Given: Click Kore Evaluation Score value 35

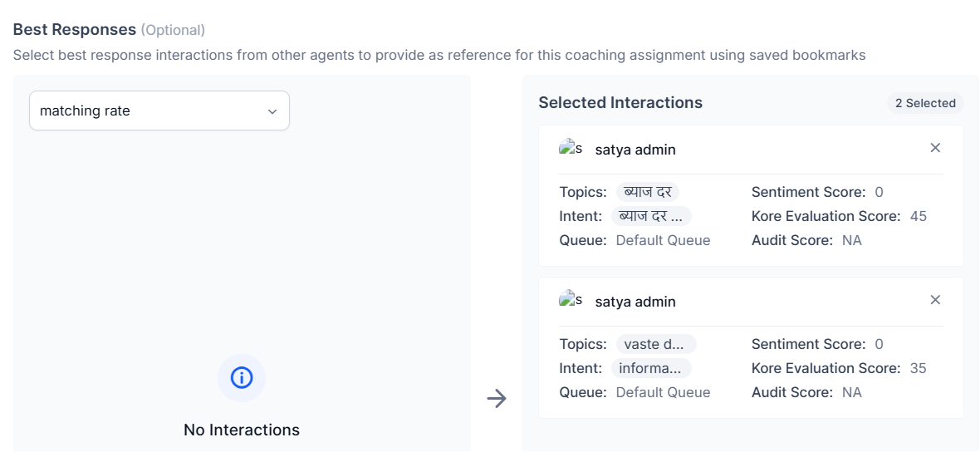Looking at the screenshot, I should 919,368.
